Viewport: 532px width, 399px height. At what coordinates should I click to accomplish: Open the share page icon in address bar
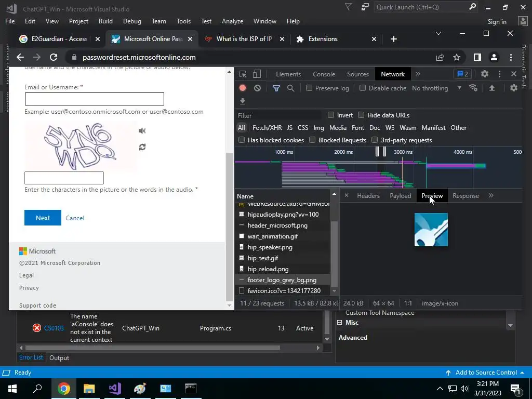[x=440, y=57]
